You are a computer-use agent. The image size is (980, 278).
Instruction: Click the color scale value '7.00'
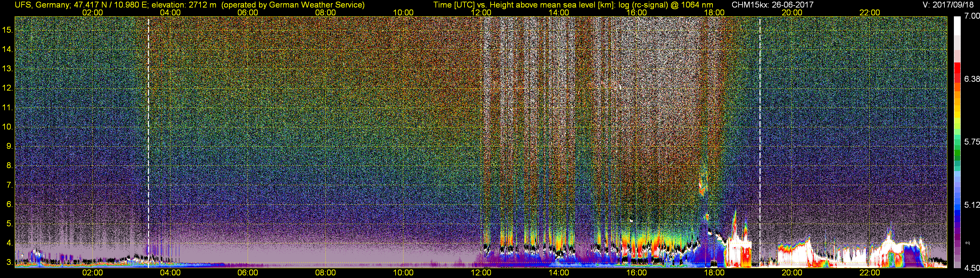pyautogui.click(x=972, y=16)
